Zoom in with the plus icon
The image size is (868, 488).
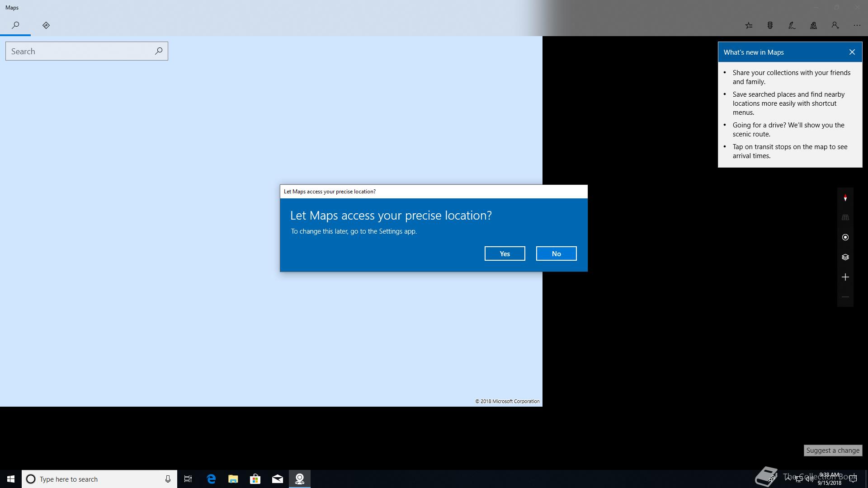point(845,277)
